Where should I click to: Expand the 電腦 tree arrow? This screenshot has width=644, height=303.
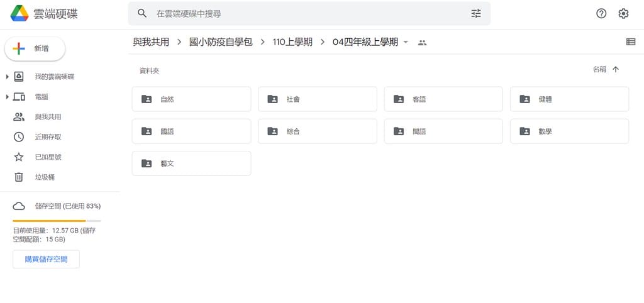tap(8, 97)
